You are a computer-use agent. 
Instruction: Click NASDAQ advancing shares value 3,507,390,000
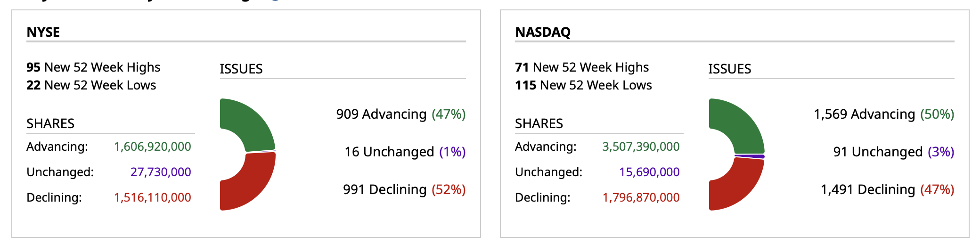coord(641,146)
